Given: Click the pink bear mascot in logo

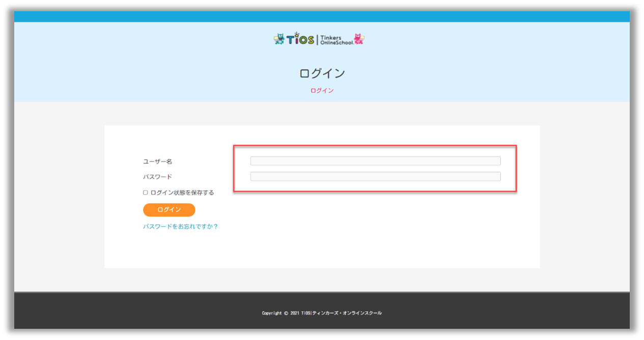Looking at the screenshot, I should tap(359, 39).
